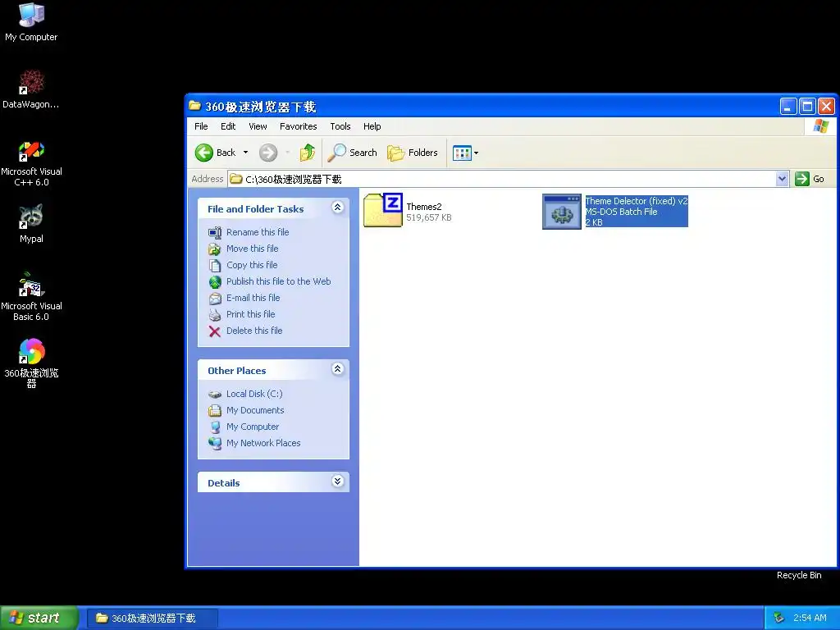Viewport: 840px width, 630px height.
Task: Click the My Network Places icon
Action: [x=215, y=444]
